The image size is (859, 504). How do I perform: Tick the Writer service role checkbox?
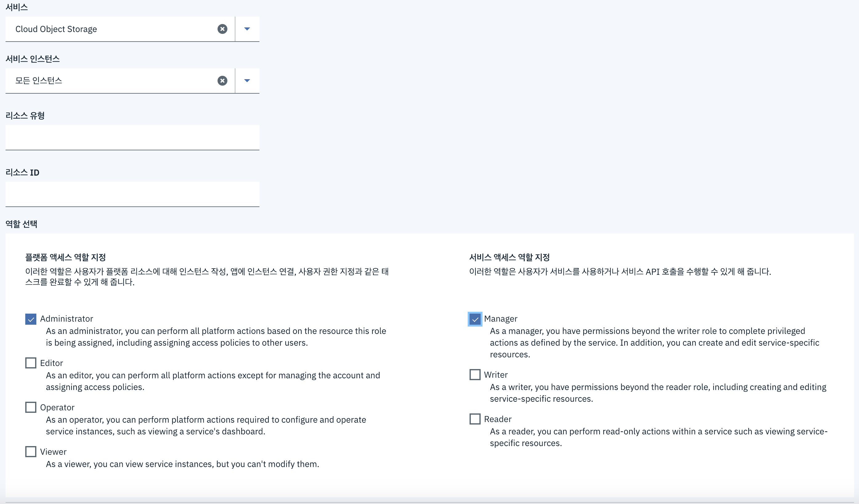pyautogui.click(x=475, y=375)
